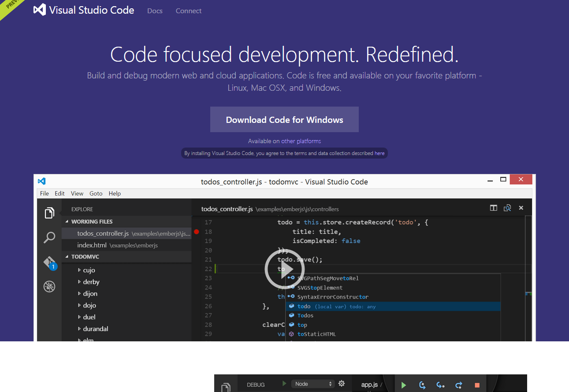Choose SVGStopElement suggestion
Image resolution: width=569 pixels, height=392 pixels.
(x=393, y=288)
